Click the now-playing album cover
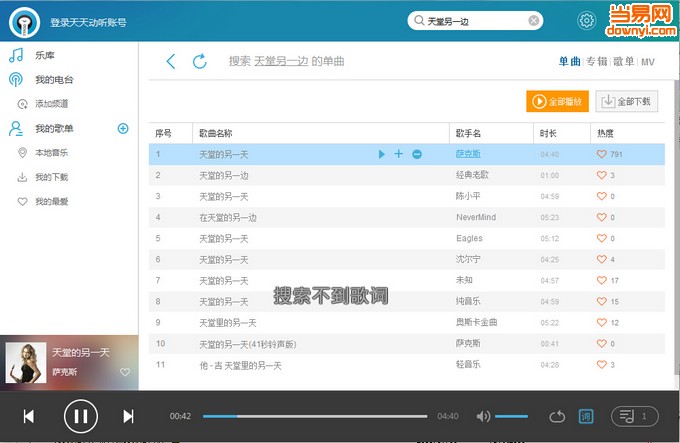 [26, 363]
